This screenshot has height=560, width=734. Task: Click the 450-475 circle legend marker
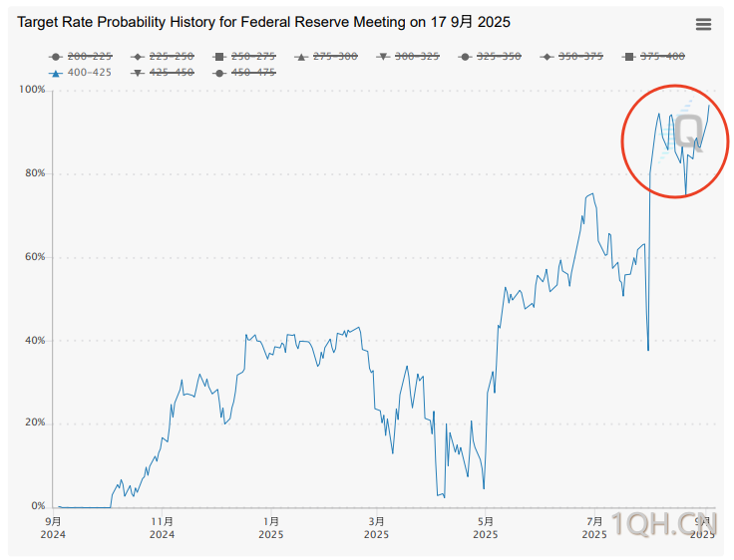[x=219, y=73]
